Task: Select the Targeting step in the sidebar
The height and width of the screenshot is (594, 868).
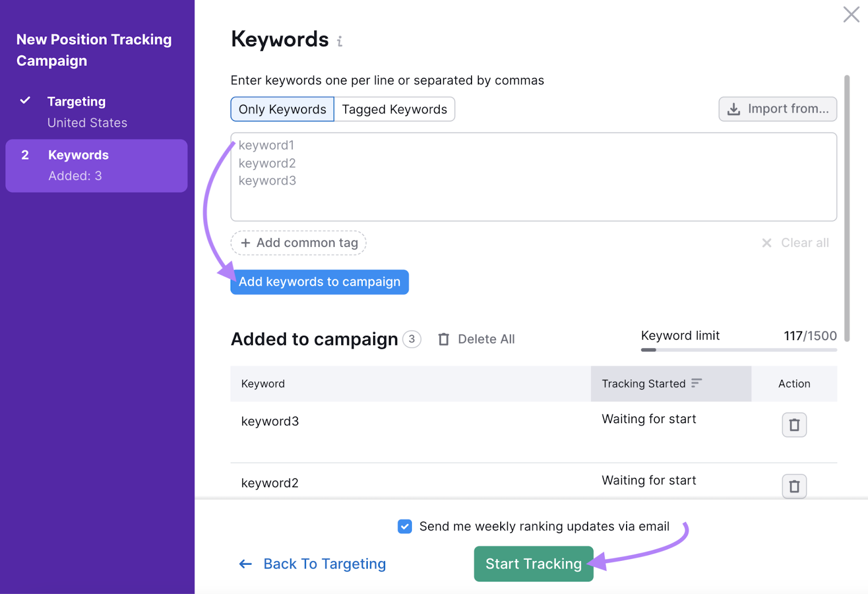Action: 76,101
